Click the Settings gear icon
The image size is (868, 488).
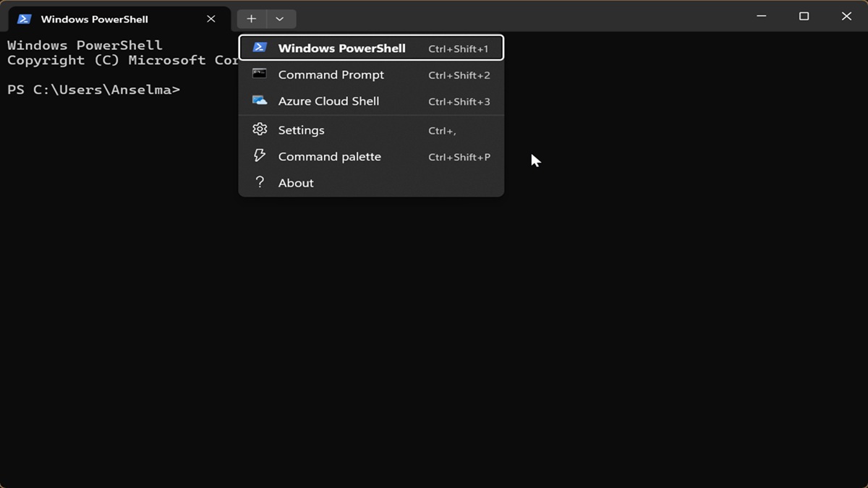coord(260,129)
